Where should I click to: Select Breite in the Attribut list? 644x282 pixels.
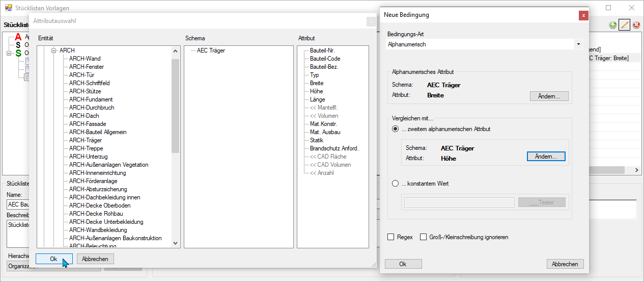tap(317, 83)
